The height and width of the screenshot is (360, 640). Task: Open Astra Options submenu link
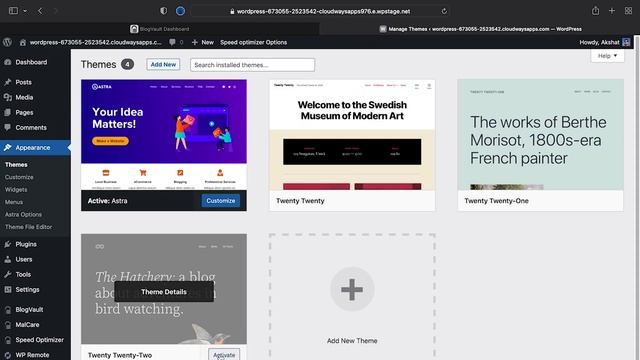point(23,214)
